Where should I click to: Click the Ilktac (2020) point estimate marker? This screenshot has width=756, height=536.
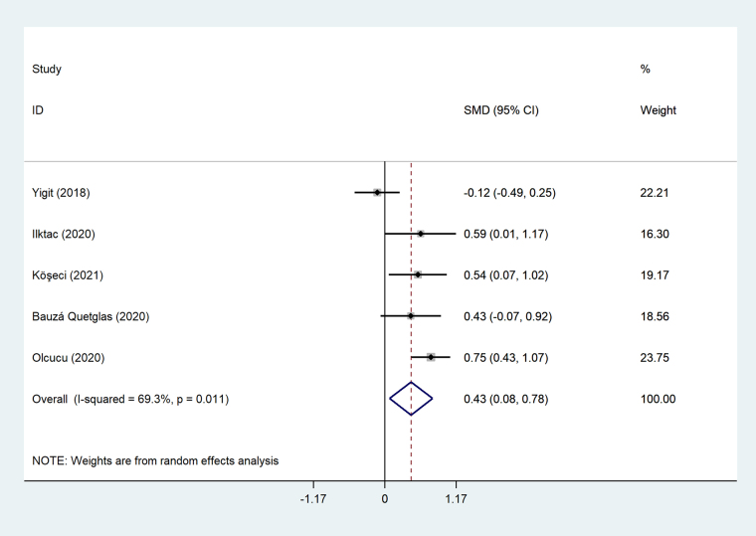(x=421, y=234)
